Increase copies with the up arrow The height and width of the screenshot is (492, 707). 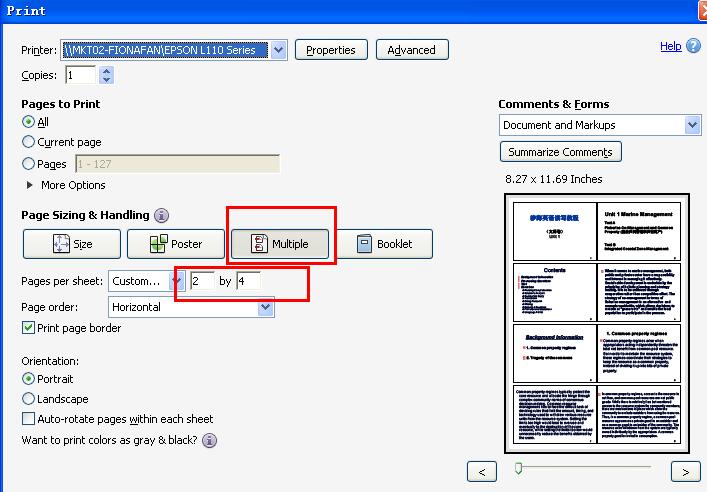(x=106, y=70)
